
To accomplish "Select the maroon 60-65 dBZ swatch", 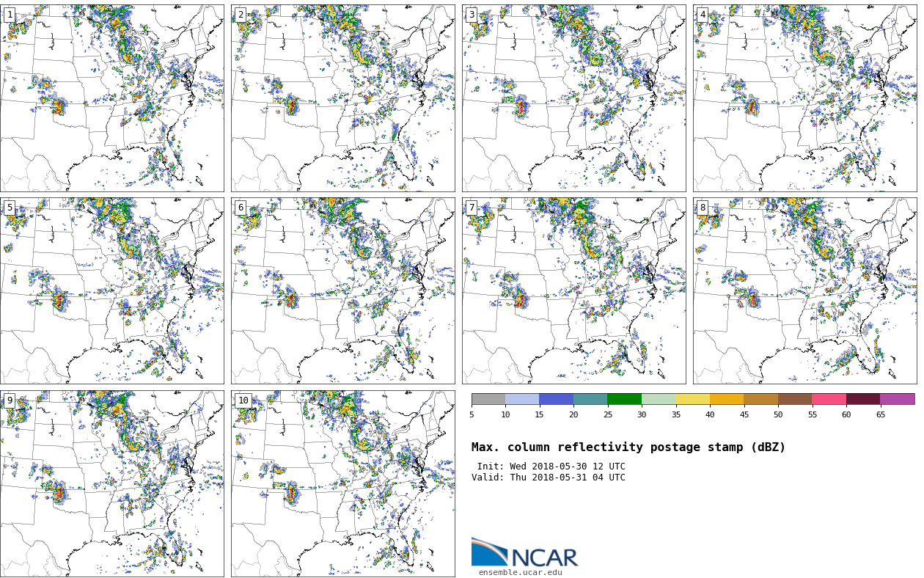I will [x=863, y=399].
